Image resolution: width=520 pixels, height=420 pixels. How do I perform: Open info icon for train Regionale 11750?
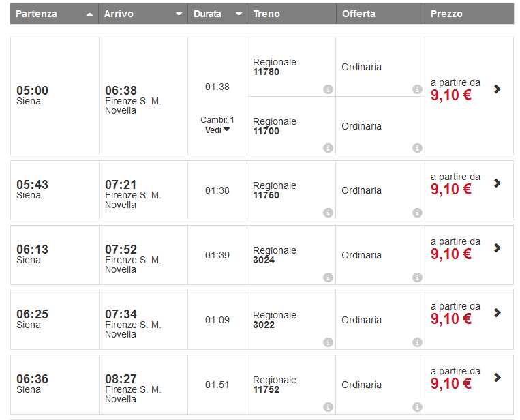click(x=328, y=213)
